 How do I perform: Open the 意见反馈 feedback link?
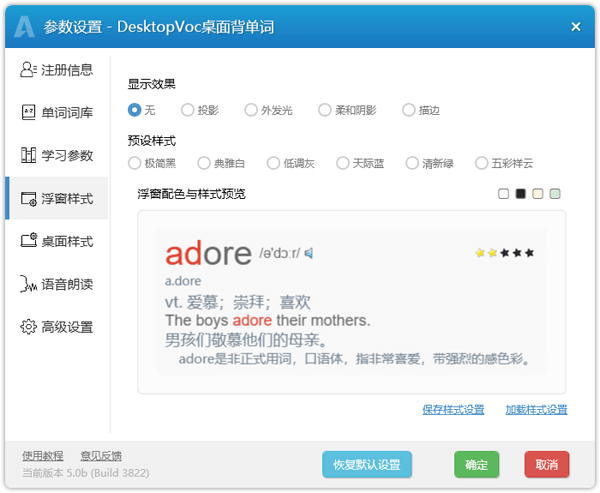click(x=101, y=455)
